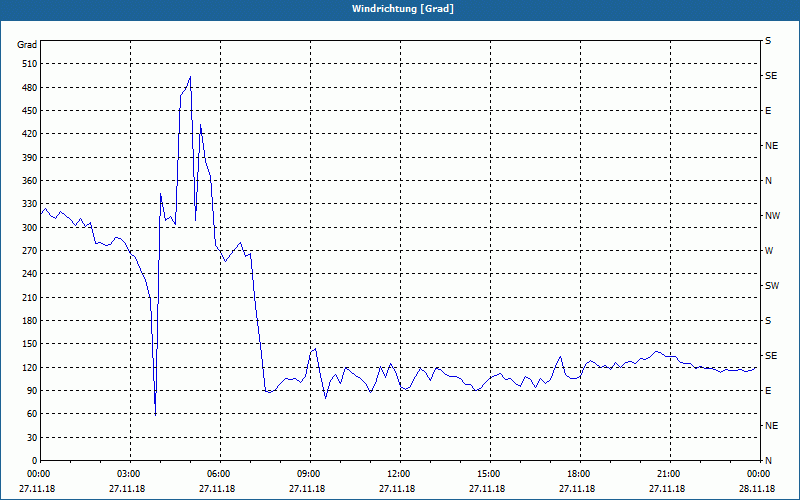Select the 12:00 time axis label

click(399, 474)
